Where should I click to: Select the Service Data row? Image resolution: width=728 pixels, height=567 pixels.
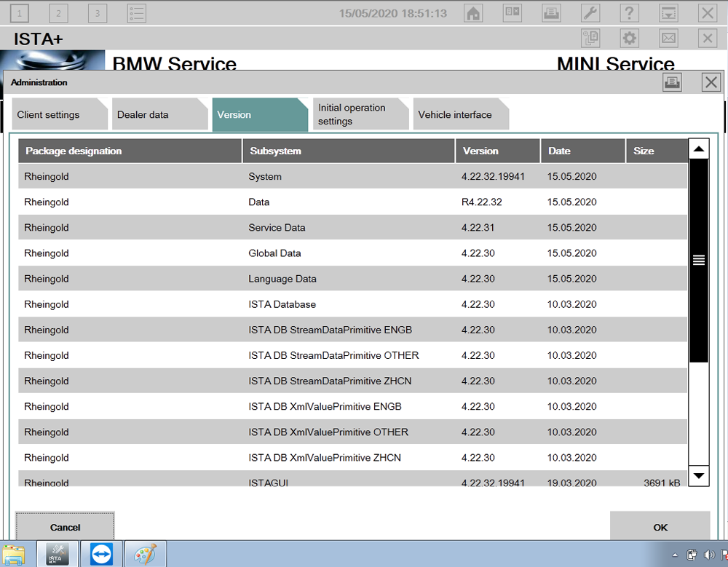(353, 228)
